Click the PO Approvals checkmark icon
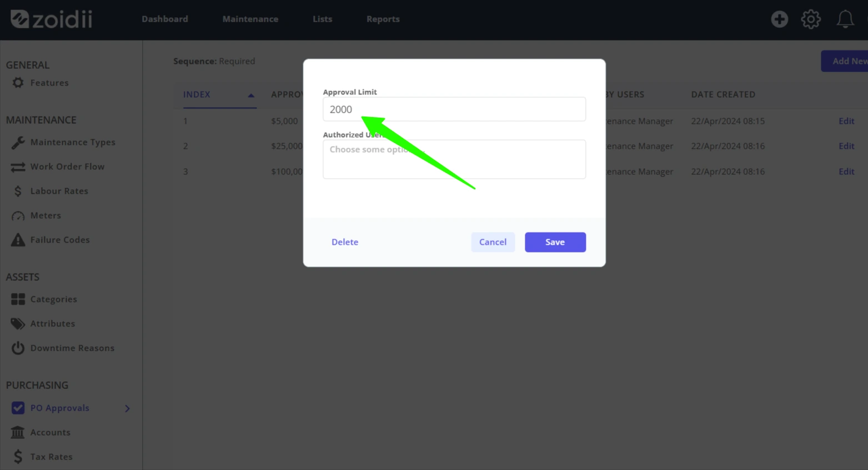 click(x=18, y=408)
